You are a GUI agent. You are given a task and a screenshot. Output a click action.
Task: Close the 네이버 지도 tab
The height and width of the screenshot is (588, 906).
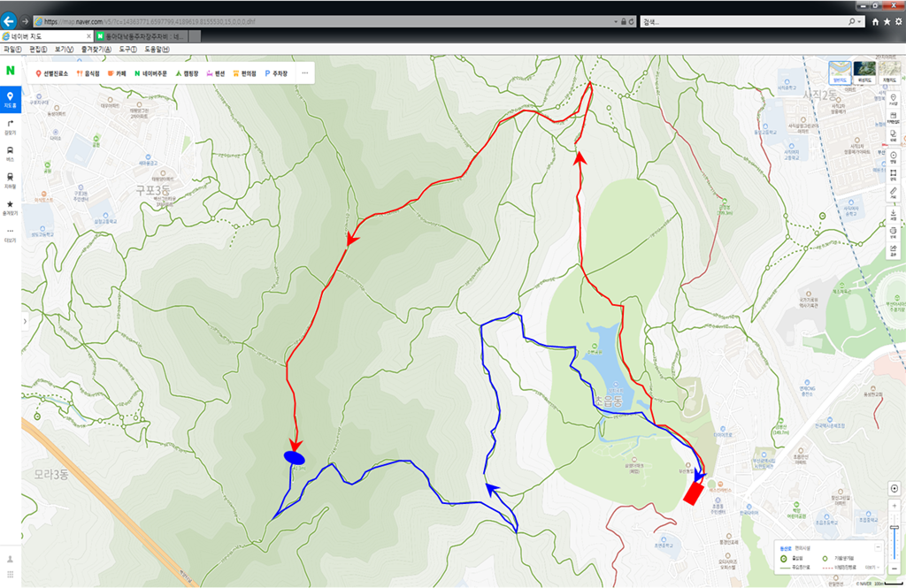(88, 36)
